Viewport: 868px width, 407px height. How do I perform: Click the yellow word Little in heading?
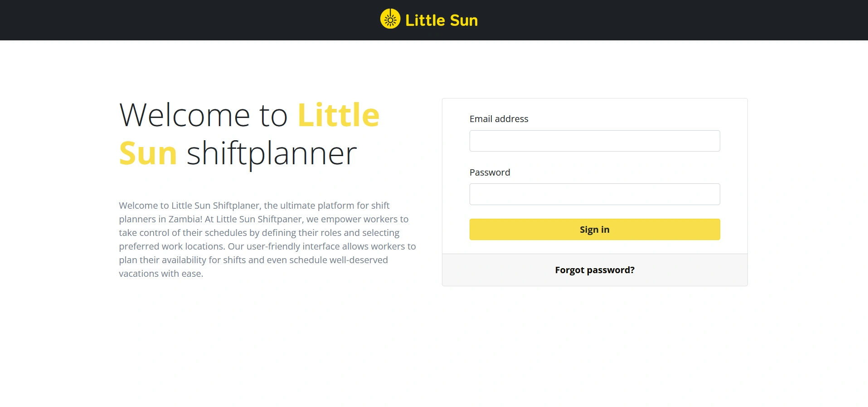(338, 115)
